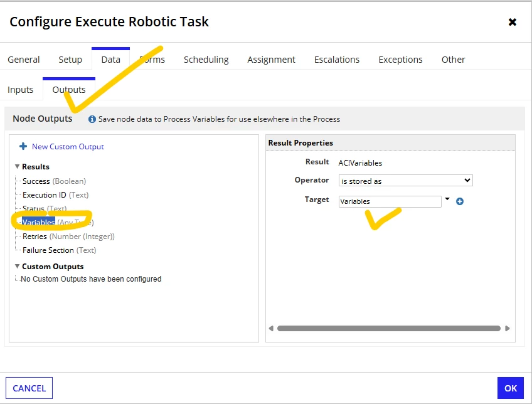Select the Success (Boolean) result
This screenshot has width=532, height=404.
tap(55, 181)
